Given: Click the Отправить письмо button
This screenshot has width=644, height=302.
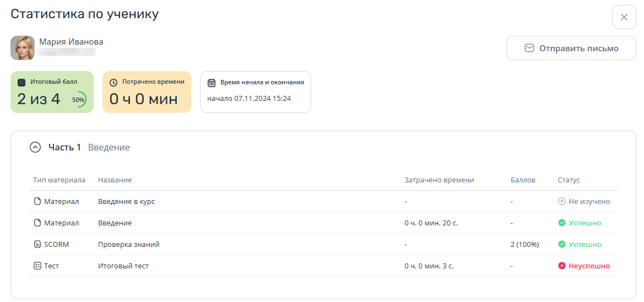Looking at the screenshot, I should (x=571, y=48).
